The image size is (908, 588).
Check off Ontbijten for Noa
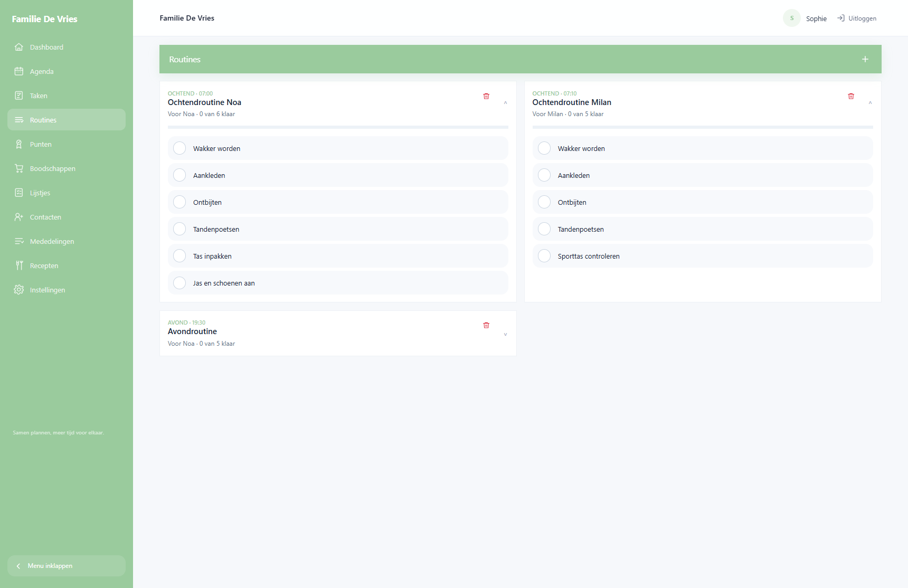click(179, 202)
